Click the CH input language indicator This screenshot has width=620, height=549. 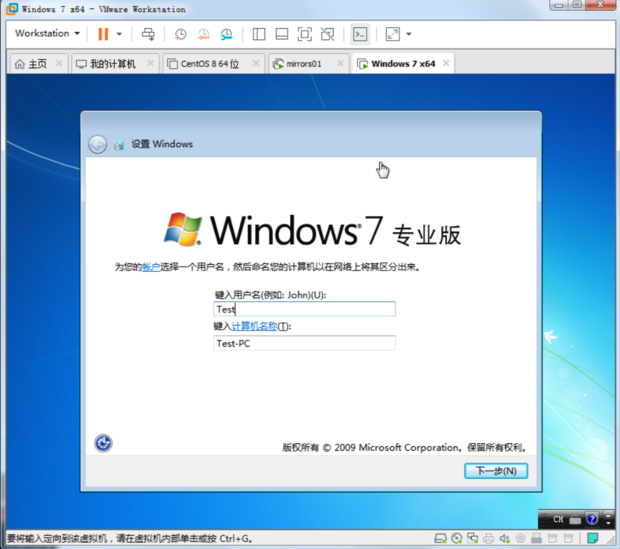point(558,519)
